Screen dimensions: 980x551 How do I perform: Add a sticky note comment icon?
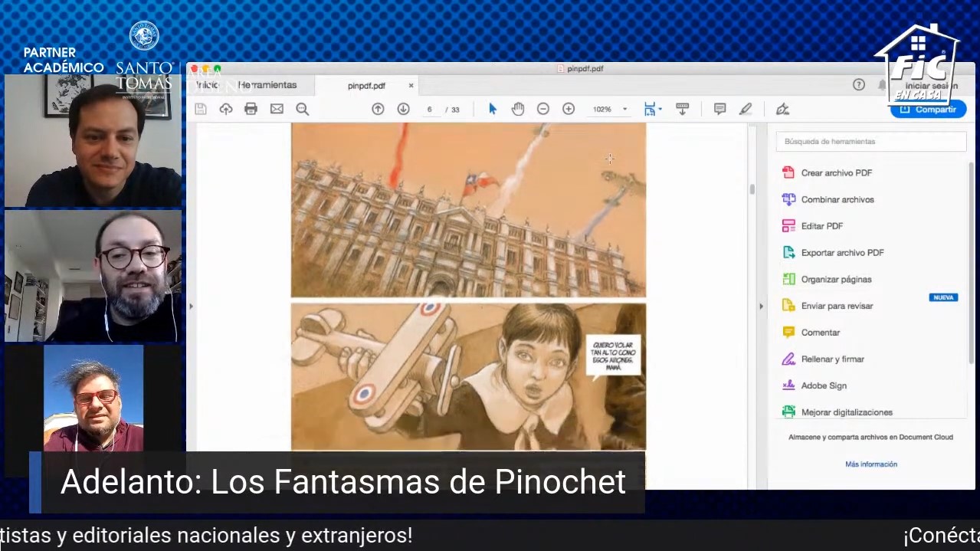coord(719,109)
